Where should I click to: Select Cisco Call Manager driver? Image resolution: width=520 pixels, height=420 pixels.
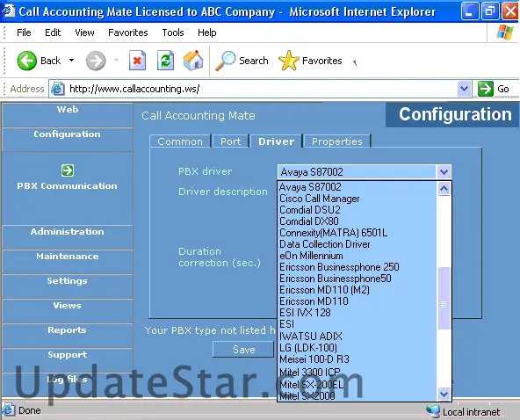point(357,199)
